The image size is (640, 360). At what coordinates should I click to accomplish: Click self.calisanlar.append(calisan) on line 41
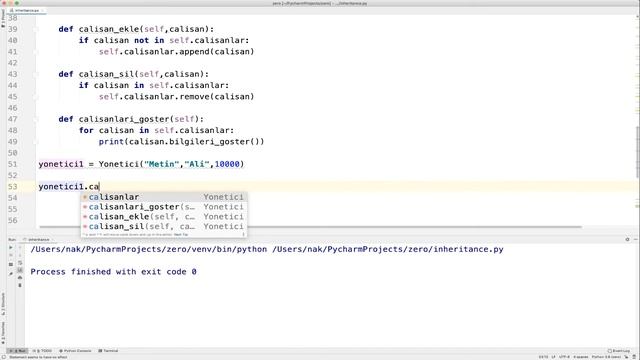pyautogui.click(x=176, y=52)
